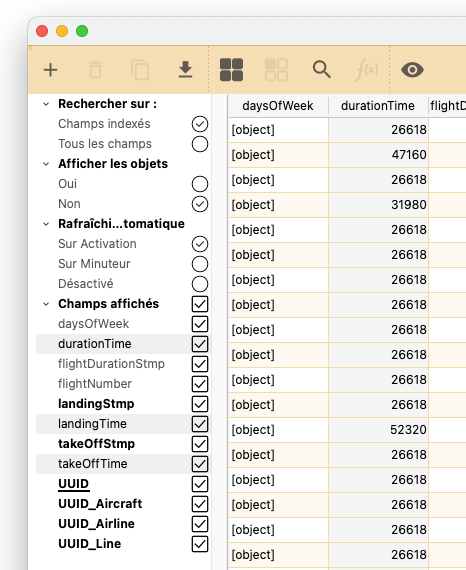Screen dimensions: 466x570
Task: Select the Tous les champs radio option
Action: click(x=200, y=144)
